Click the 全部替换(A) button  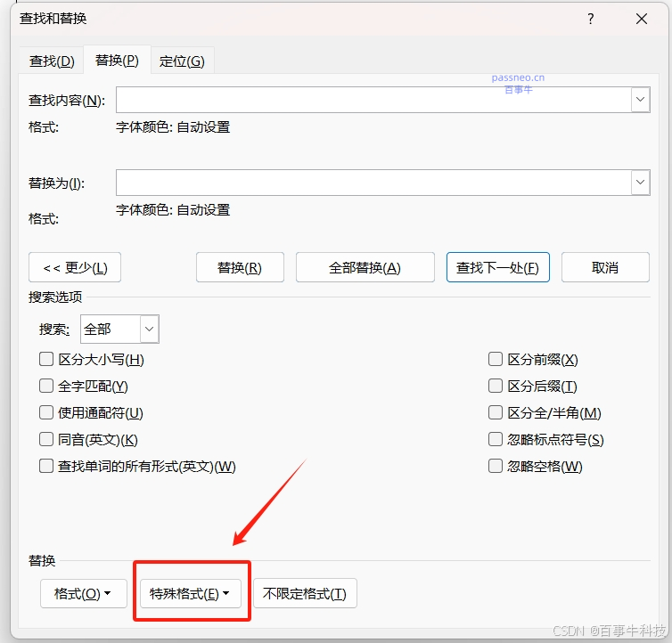tap(365, 267)
